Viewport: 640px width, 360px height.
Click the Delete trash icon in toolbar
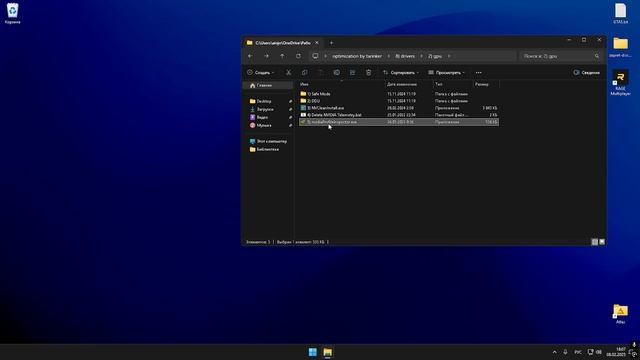click(x=369, y=72)
